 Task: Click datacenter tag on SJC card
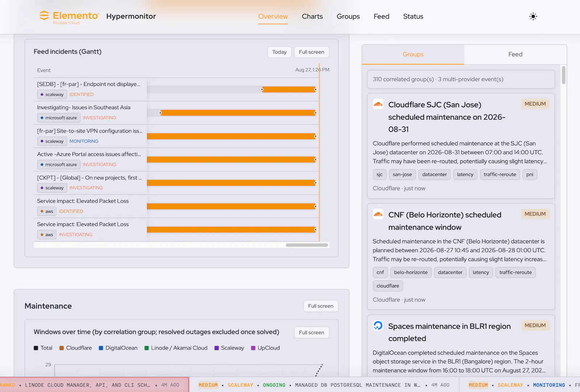click(x=434, y=174)
